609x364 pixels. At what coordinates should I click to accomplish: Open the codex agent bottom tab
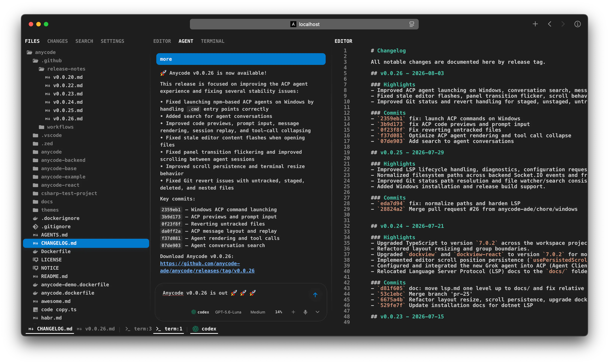point(204,329)
